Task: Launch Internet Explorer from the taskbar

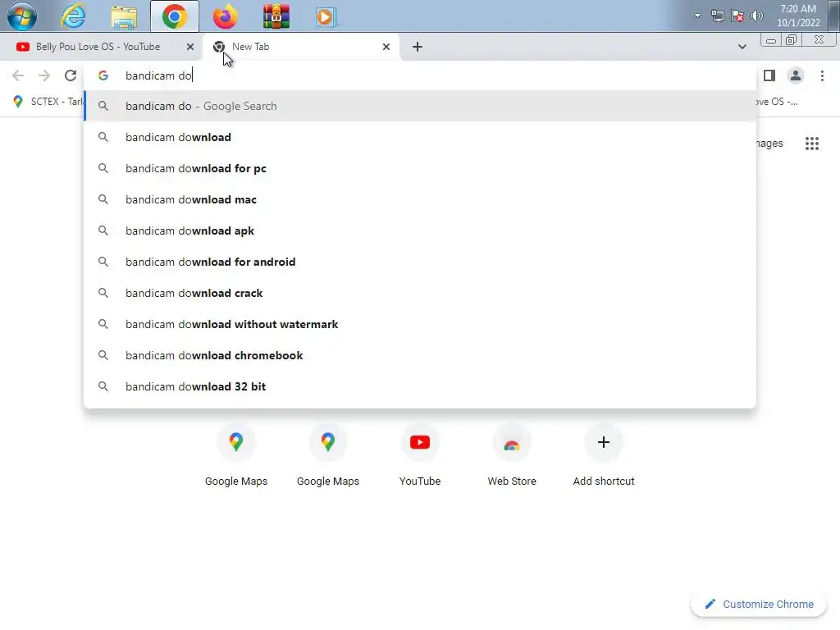Action: (73, 16)
